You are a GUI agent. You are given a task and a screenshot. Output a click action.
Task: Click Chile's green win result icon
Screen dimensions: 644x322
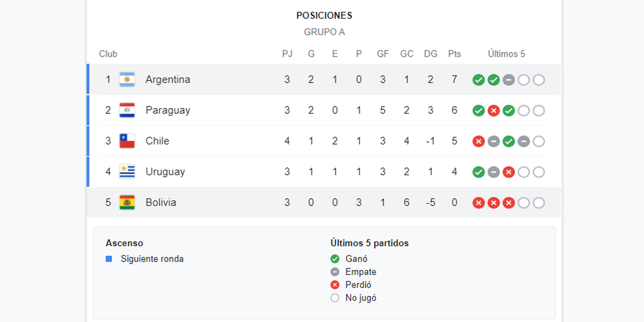[x=508, y=142]
